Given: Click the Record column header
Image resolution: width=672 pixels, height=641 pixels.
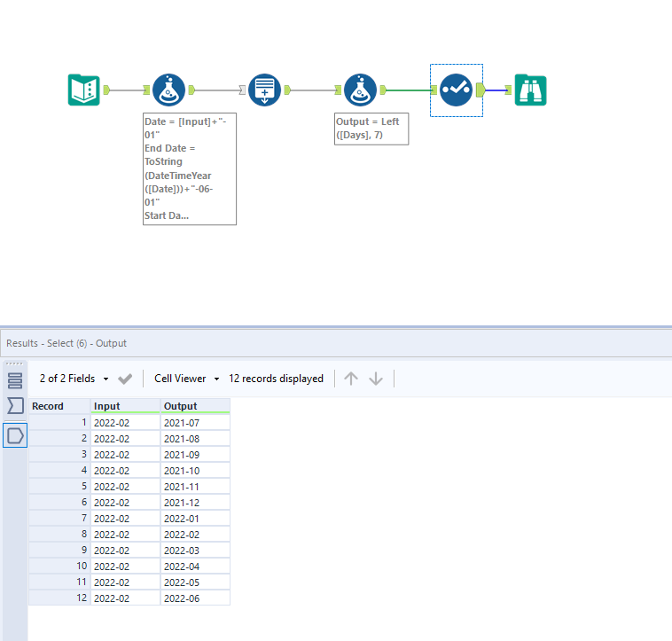Looking at the screenshot, I should pyautogui.click(x=59, y=406).
